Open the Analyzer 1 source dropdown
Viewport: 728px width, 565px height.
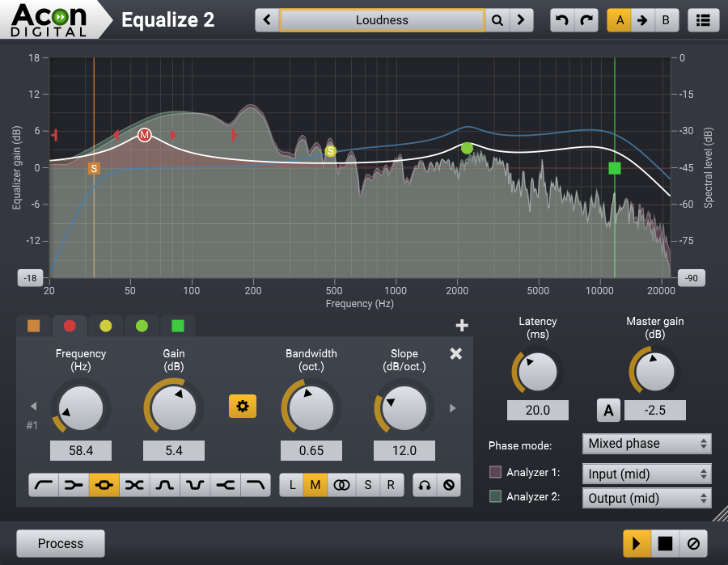(x=647, y=474)
